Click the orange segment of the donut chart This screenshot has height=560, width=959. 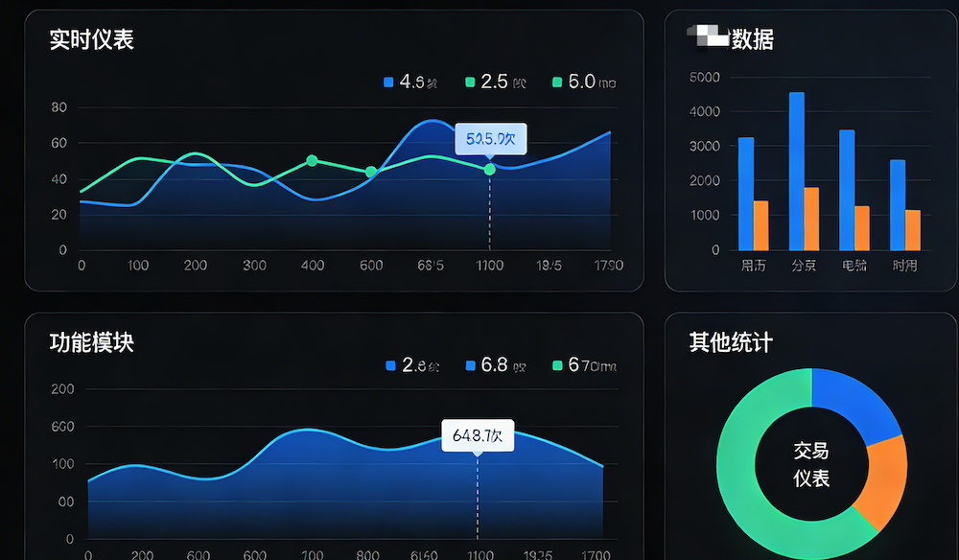tap(884, 481)
